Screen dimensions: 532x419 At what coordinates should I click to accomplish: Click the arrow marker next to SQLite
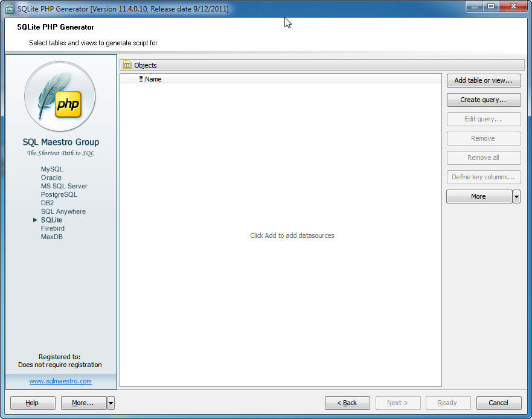(x=36, y=220)
